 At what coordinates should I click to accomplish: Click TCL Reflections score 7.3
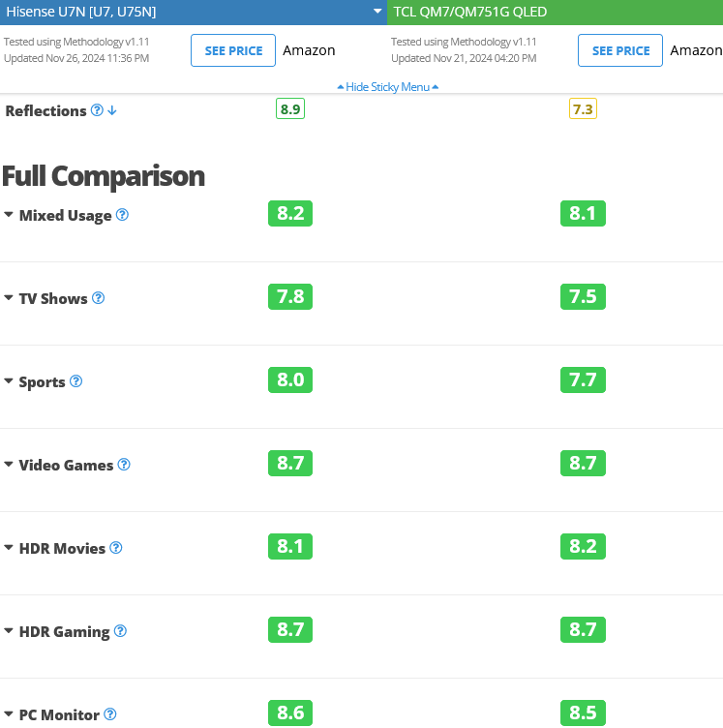583,109
